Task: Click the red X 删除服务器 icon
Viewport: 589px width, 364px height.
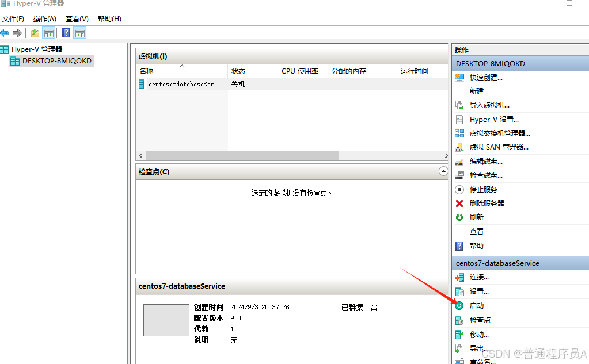Action: tap(459, 204)
